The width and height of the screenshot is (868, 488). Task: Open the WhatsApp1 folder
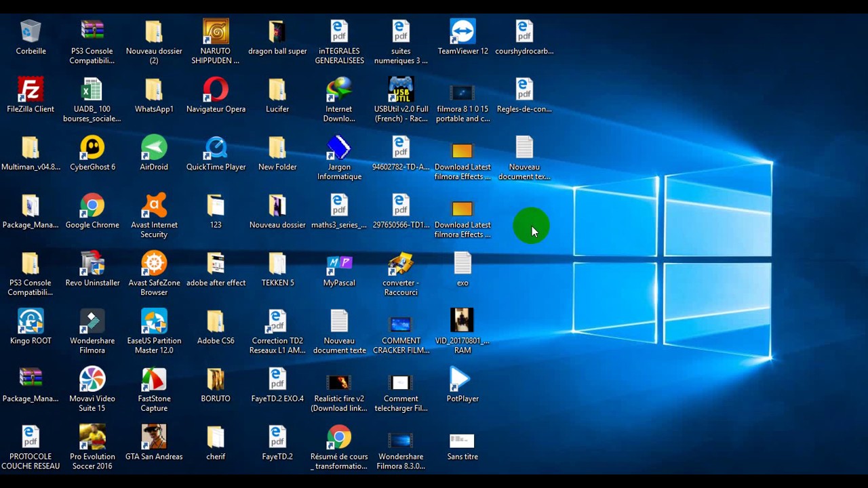coord(154,89)
